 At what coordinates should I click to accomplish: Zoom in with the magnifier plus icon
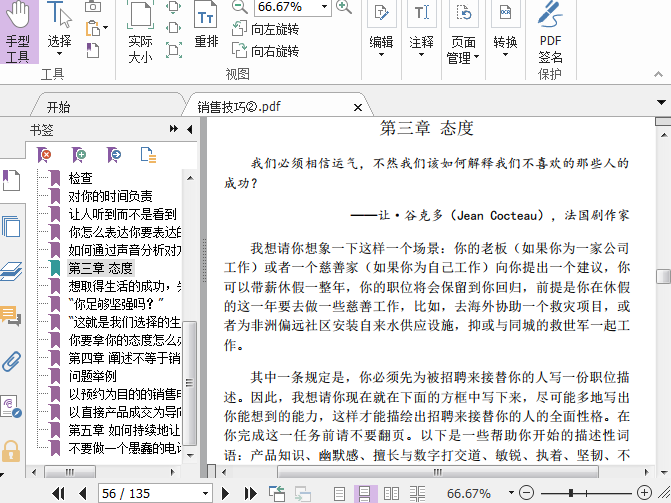click(344, 6)
